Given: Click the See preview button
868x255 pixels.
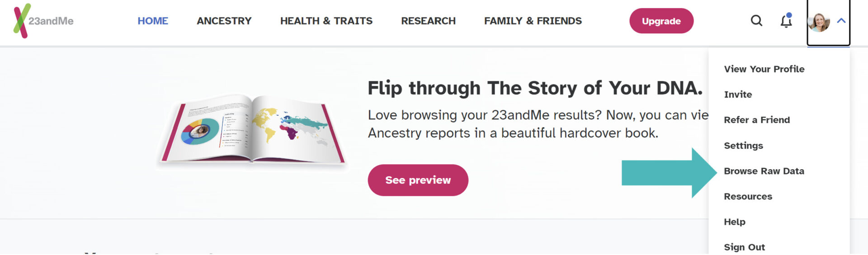Looking at the screenshot, I should (x=418, y=180).
